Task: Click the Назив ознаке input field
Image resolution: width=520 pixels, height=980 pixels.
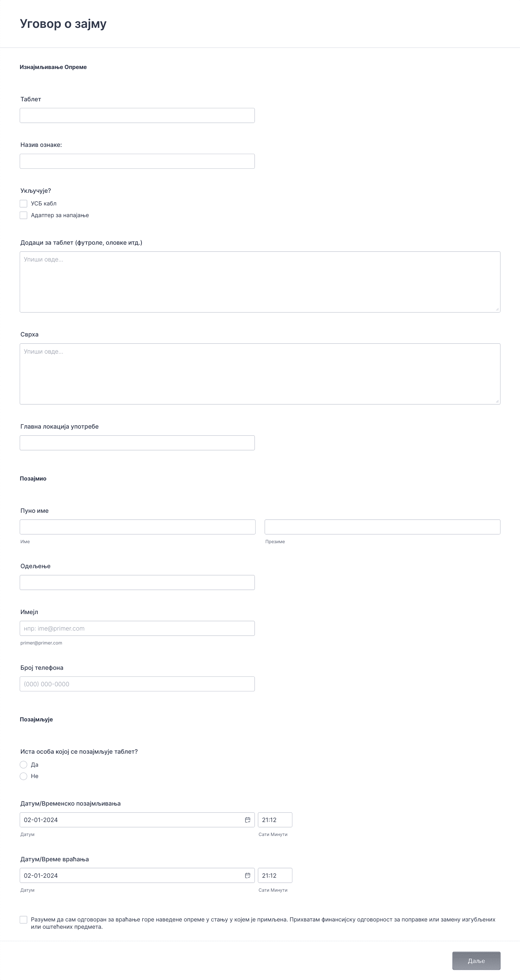Action: coord(137,161)
